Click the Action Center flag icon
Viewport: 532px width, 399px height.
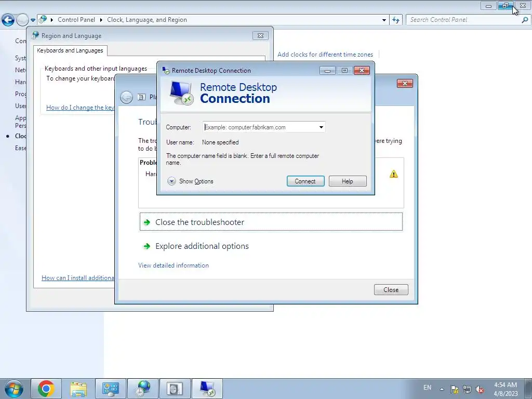[454, 389]
